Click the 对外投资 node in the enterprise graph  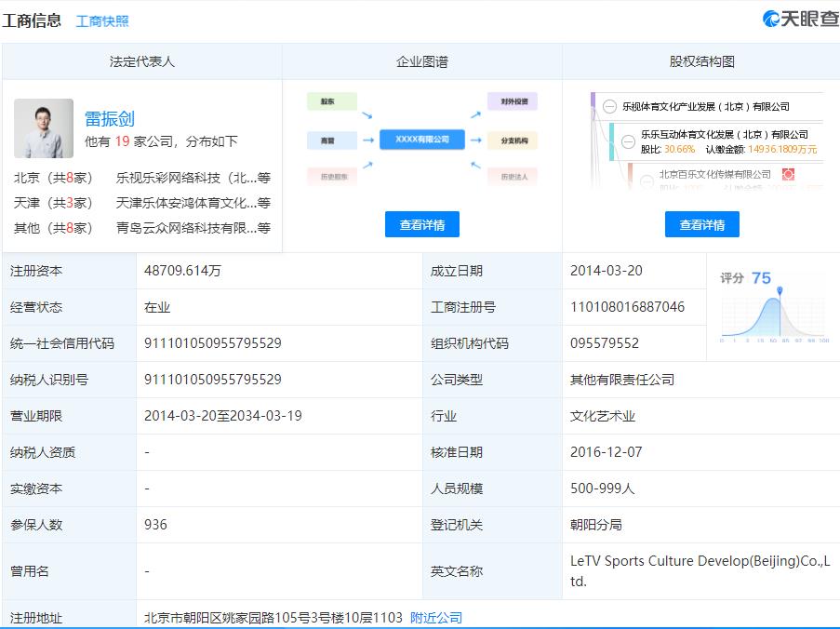[x=513, y=100]
